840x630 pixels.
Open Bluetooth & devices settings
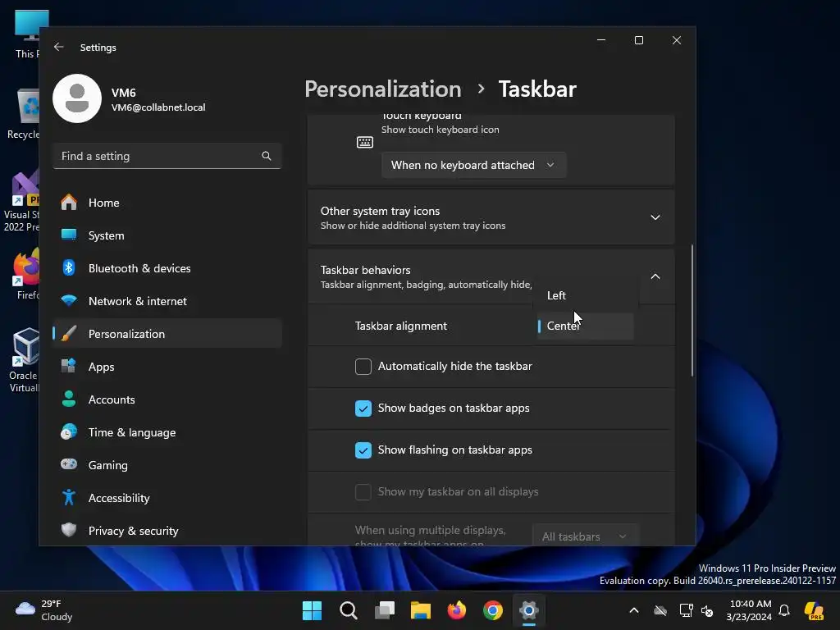click(x=167, y=268)
